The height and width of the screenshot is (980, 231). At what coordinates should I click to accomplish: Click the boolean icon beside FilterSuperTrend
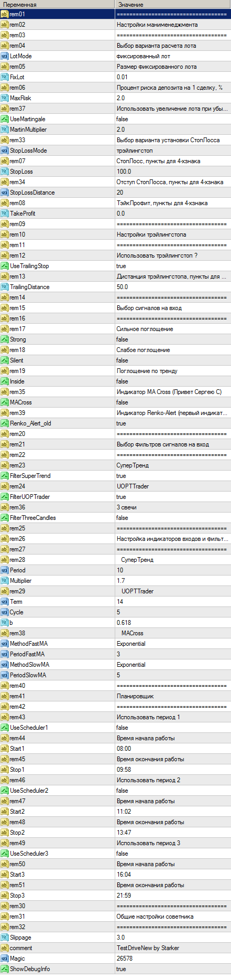(5, 476)
